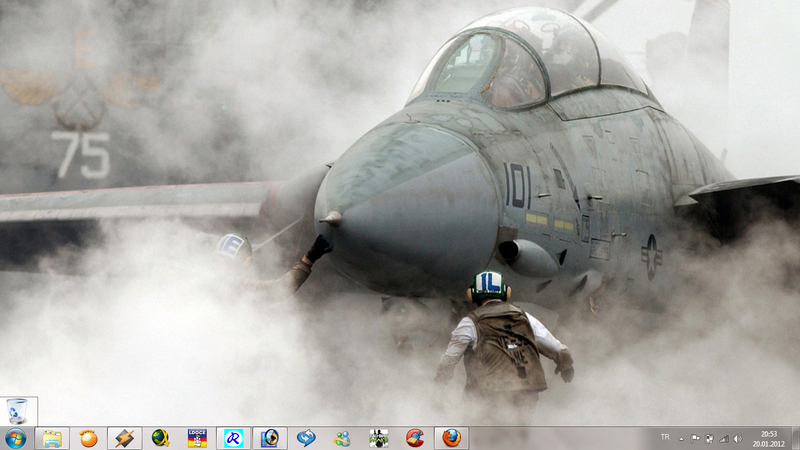800x450 pixels.
Task: Open CCleaner from the taskbar
Action: point(415,438)
